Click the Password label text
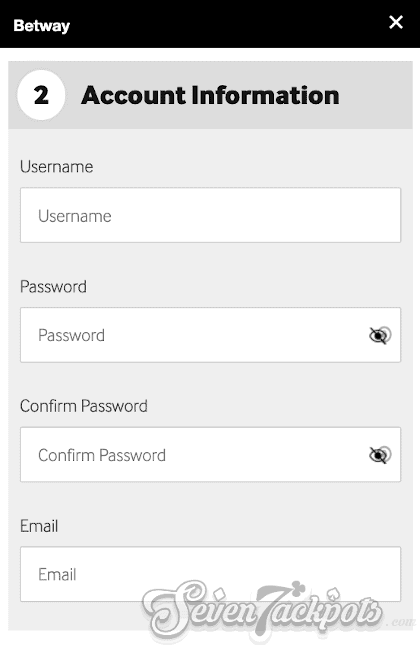Screen dimensions: 420x645 click(x=53, y=286)
